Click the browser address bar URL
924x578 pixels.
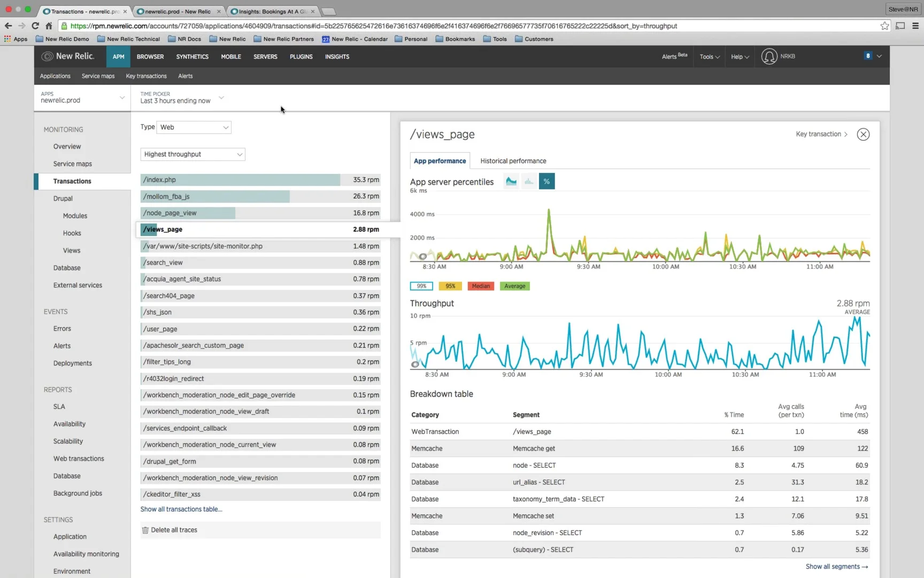click(373, 26)
